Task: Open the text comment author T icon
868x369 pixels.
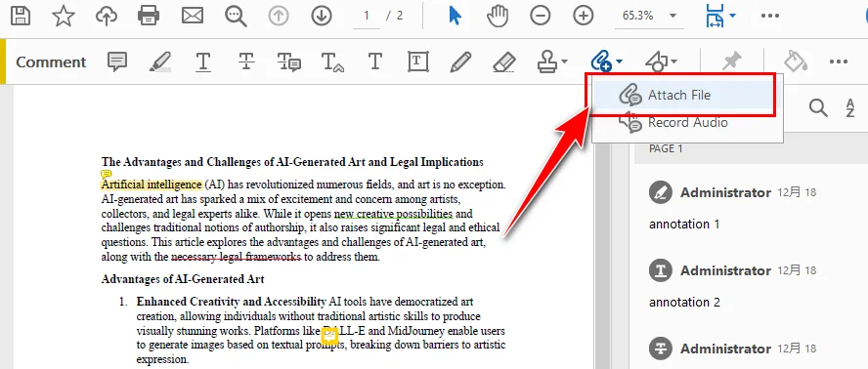Action: pyautogui.click(x=661, y=270)
